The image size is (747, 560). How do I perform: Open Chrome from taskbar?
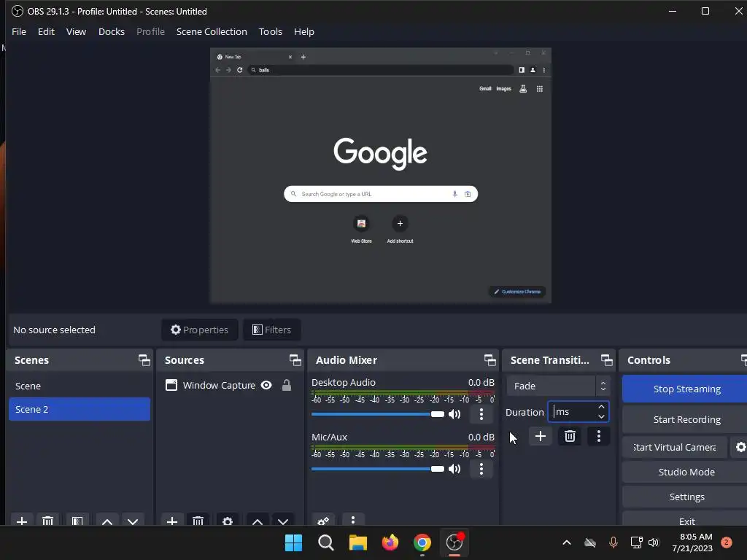click(422, 542)
